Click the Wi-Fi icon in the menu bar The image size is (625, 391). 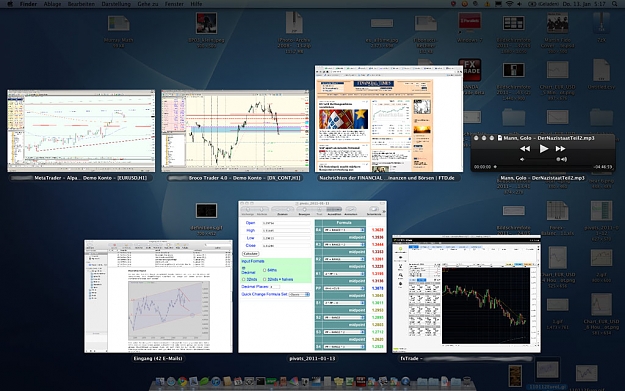pyautogui.click(x=509, y=4)
